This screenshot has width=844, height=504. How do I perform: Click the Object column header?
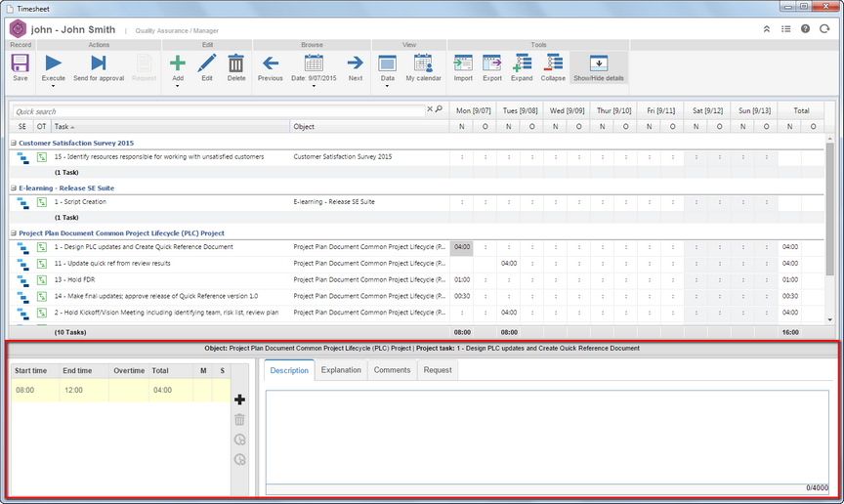point(369,127)
